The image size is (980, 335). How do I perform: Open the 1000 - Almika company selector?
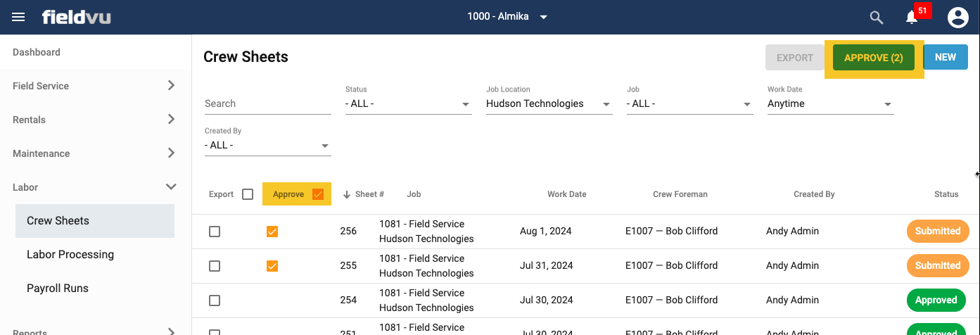tap(507, 17)
